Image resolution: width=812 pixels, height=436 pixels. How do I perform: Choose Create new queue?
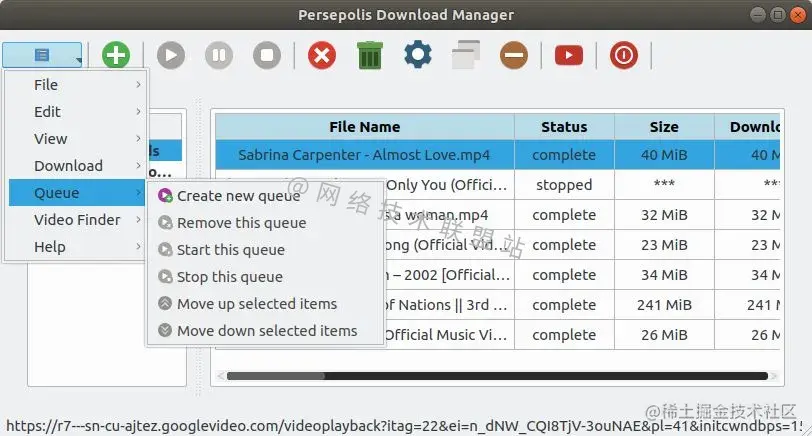point(265,196)
